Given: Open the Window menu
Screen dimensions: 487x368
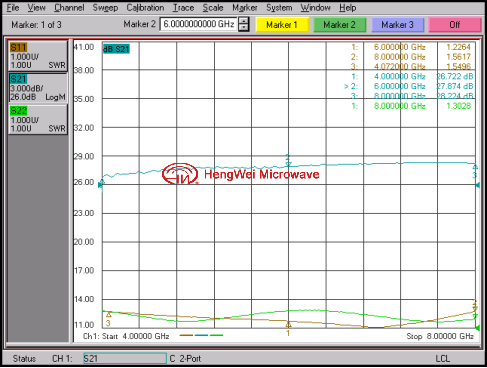Looking at the screenshot, I should pos(315,7).
